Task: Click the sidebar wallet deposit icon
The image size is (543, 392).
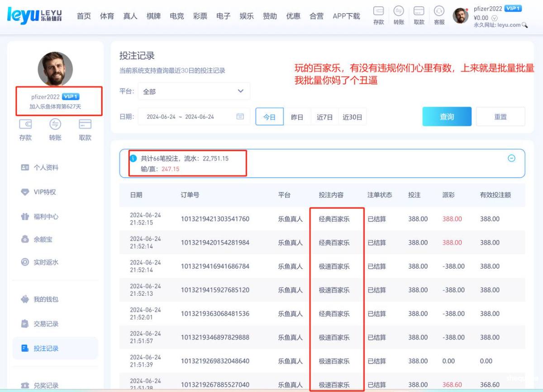Action: (x=25, y=124)
